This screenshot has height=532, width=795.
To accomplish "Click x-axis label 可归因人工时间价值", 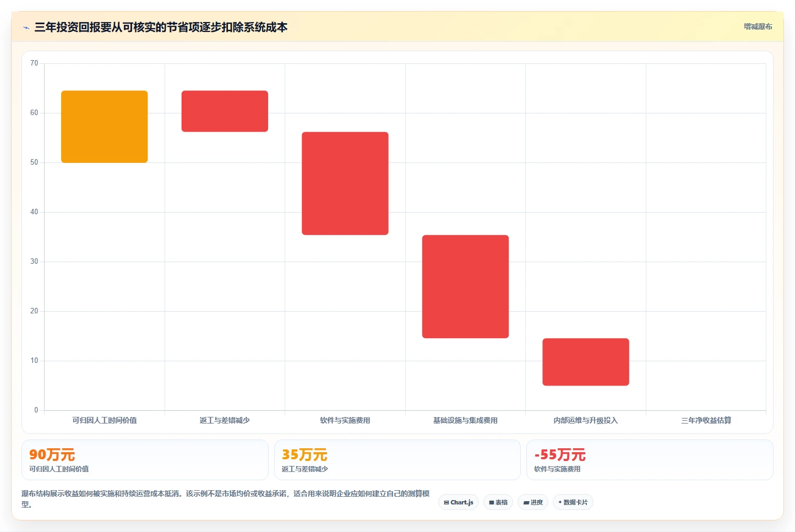I will tap(105, 420).
